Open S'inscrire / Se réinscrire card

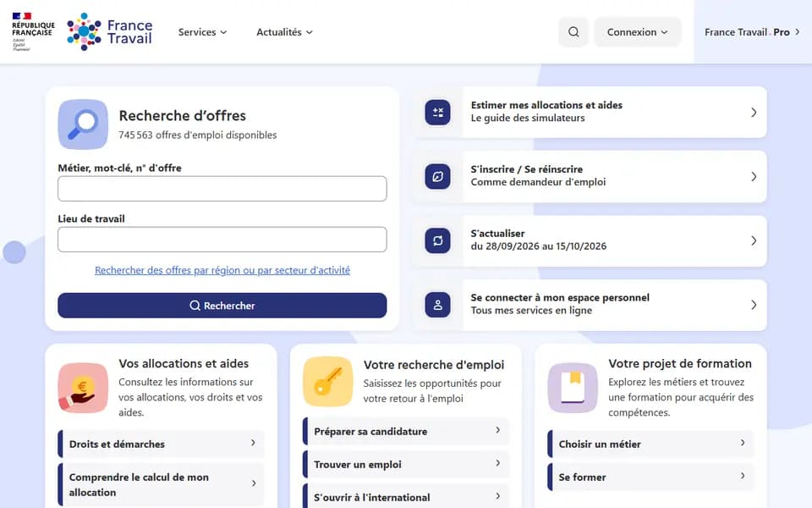click(590, 177)
